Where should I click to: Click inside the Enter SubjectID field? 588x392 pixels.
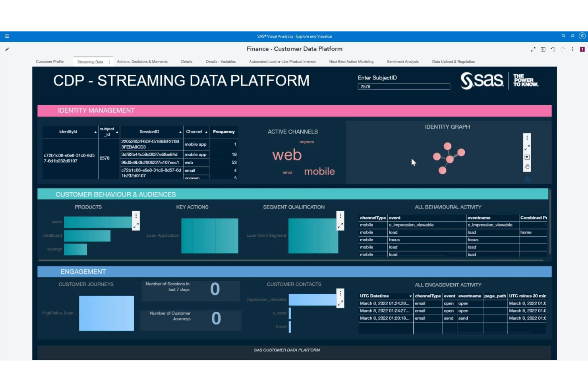click(x=404, y=87)
